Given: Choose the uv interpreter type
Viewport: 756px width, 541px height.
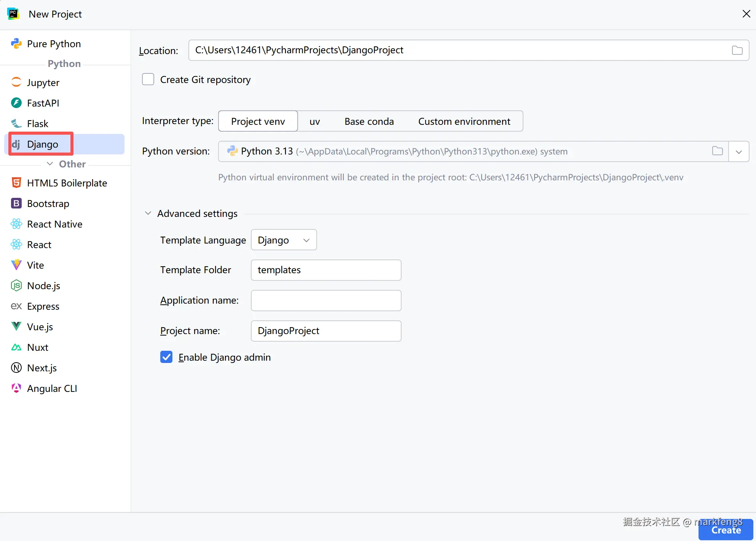Looking at the screenshot, I should pos(314,121).
